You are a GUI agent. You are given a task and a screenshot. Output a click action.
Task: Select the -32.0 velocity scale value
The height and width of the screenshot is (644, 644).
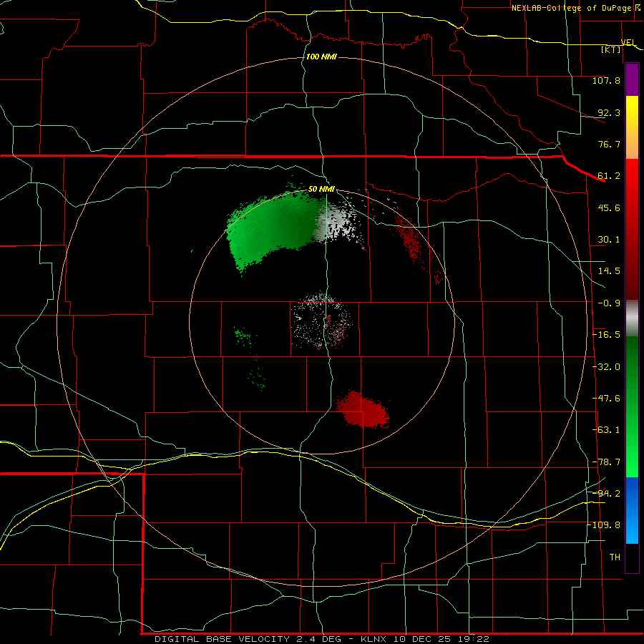[607, 367]
